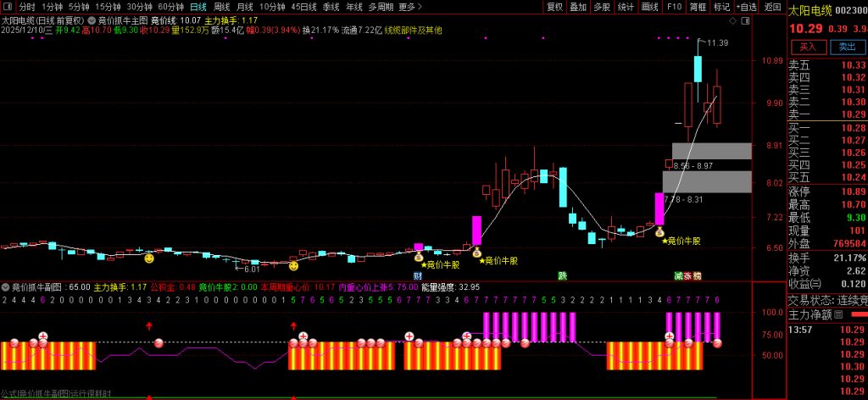Viewport: 868px width, 400px height.
Task: Click the smiley face icon right of the 6.01 label
Action: click(294, 266)
